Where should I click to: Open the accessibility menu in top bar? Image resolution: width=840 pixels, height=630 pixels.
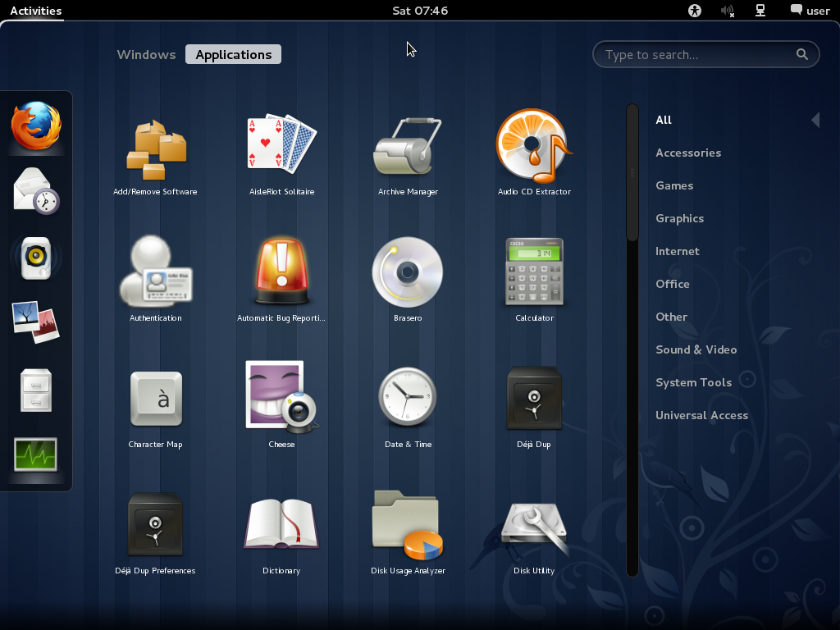pyautogui.click(x=695, y=11)
